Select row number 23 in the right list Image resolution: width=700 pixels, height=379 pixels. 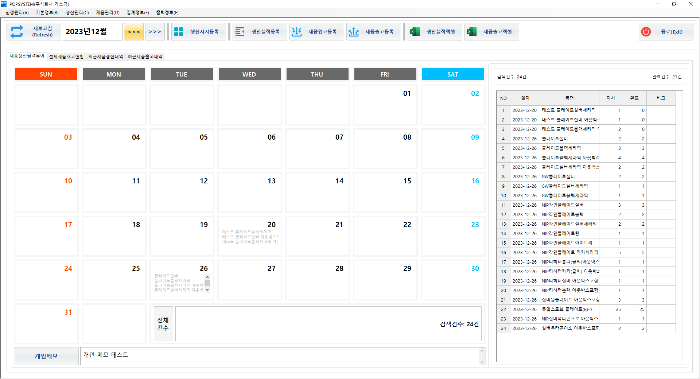tap(586, 319)
